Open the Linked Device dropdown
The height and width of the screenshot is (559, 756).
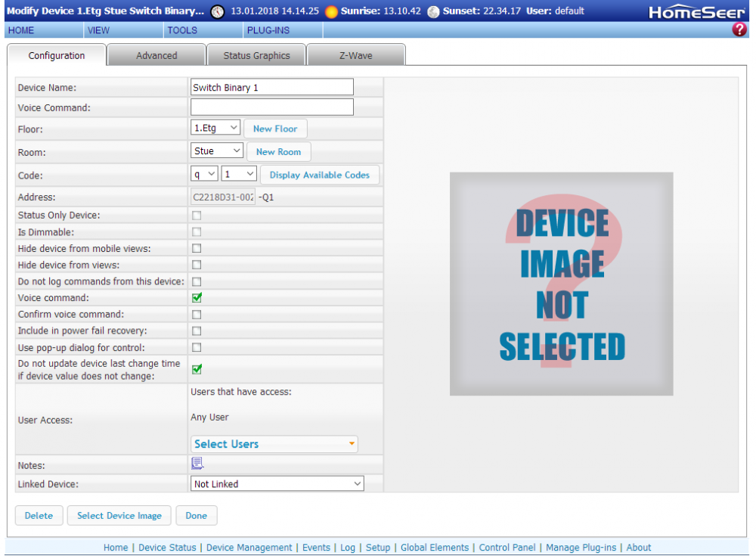click(277, 484)
